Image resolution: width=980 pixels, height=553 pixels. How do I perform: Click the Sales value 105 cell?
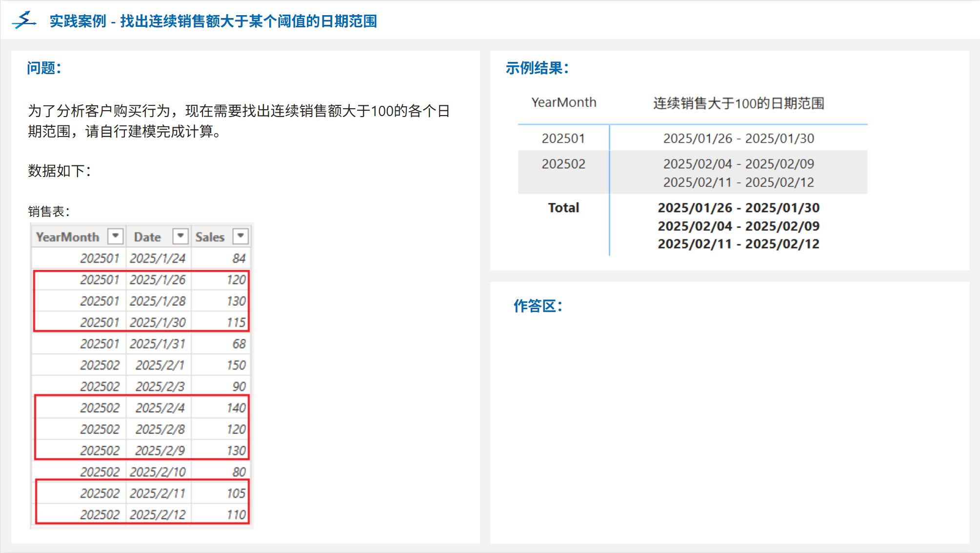[236, 494]
